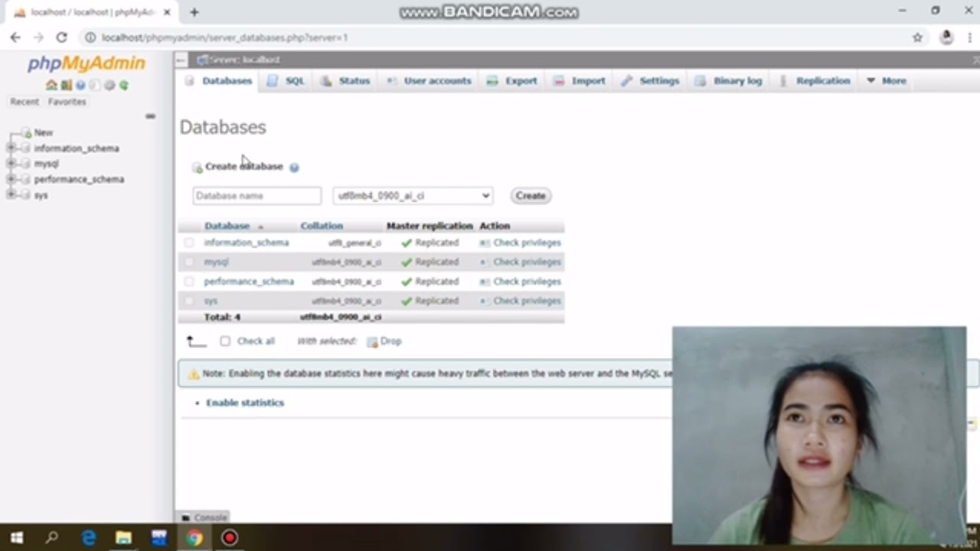The width and height of the screenshot is (980, 551).
Task: Click Check privileges for mysql
Action: tap(527, 262)
